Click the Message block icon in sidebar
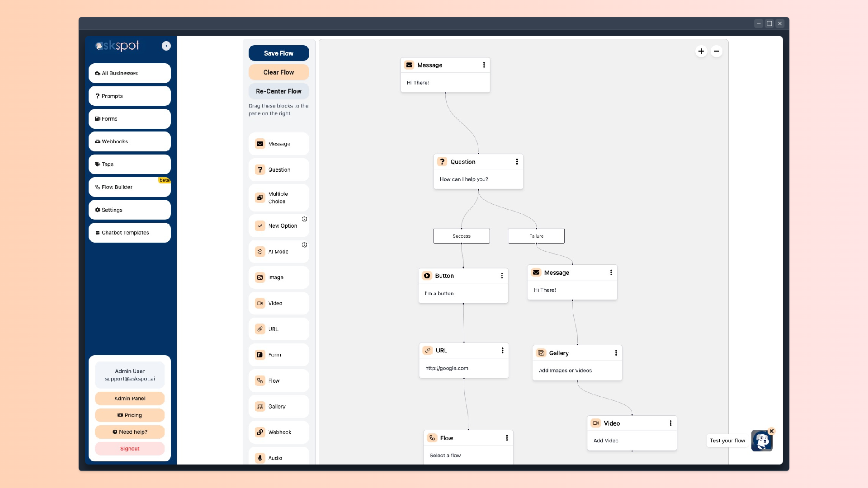This screenshot has width=868, height=488. [259, 144]
